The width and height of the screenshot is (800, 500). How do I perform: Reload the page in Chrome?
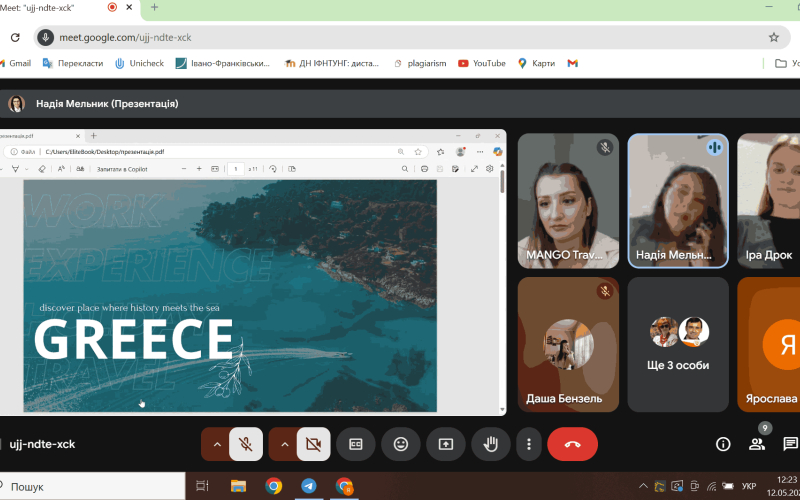pos(15,37)
